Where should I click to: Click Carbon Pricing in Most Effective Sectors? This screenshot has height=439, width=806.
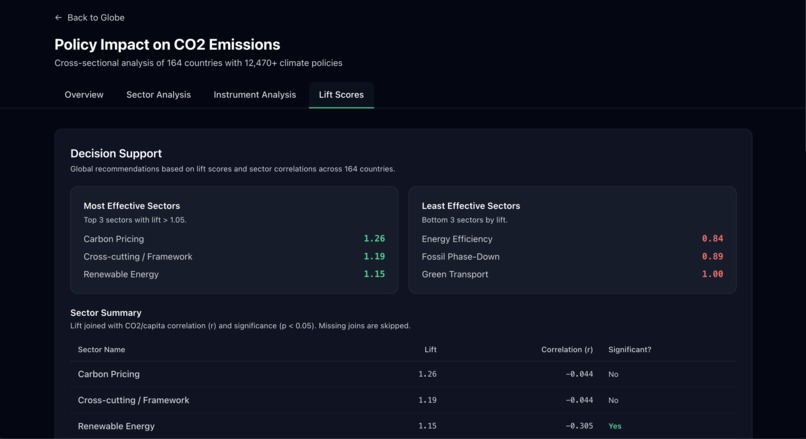[114, 239]
